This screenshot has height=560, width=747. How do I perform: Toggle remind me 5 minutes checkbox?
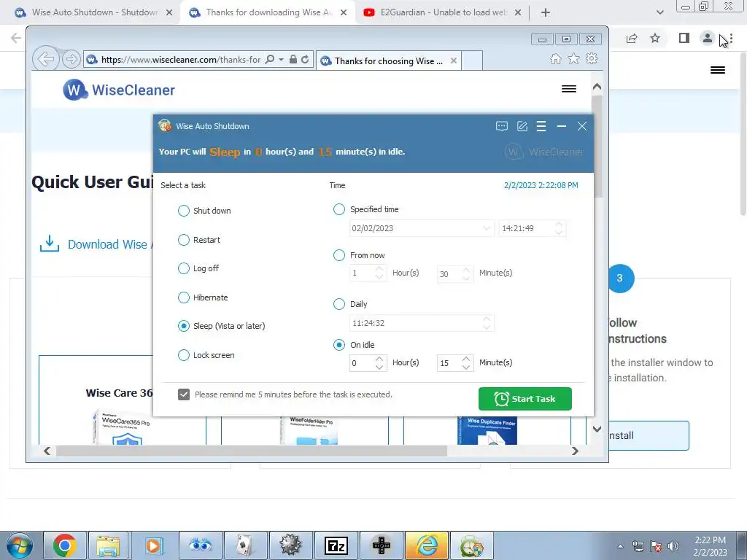[183, 394]
